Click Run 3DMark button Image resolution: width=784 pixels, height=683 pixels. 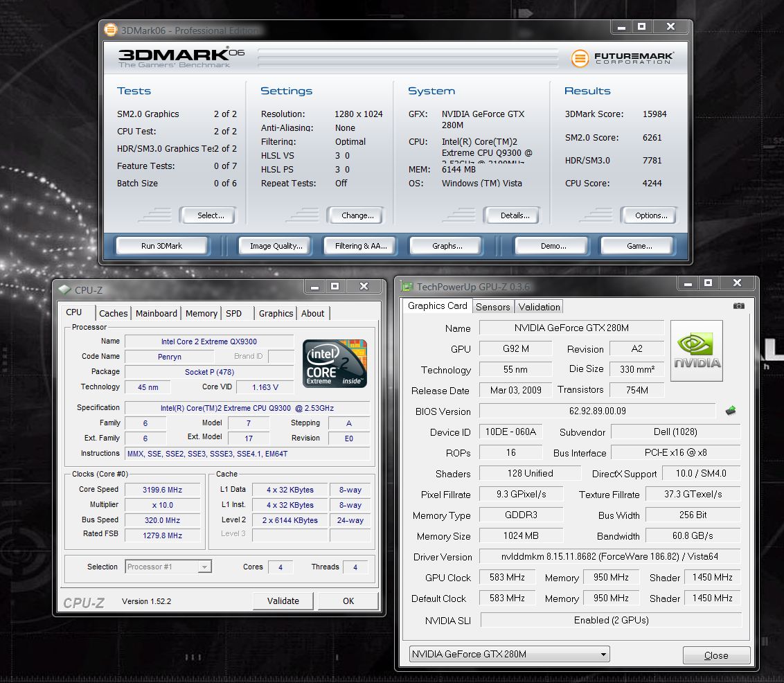point(162,246)
